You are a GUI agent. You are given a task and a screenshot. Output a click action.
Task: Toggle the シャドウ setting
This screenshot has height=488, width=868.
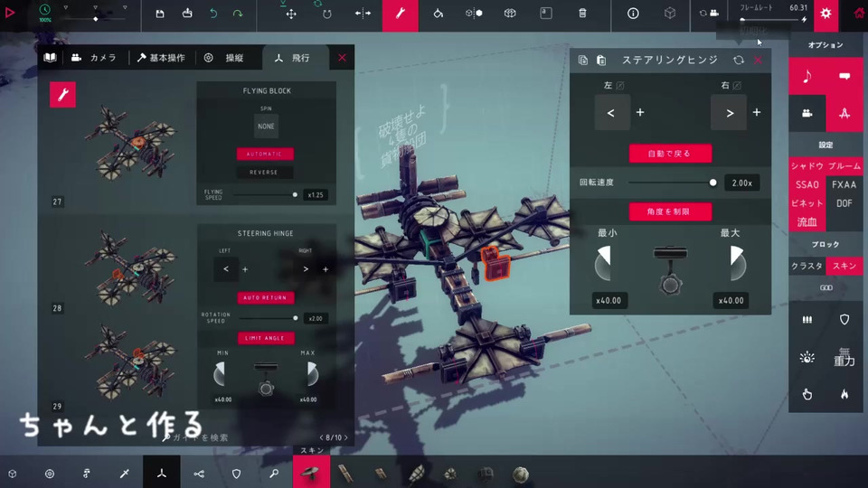pyautogui.click(x=807, y=166)
